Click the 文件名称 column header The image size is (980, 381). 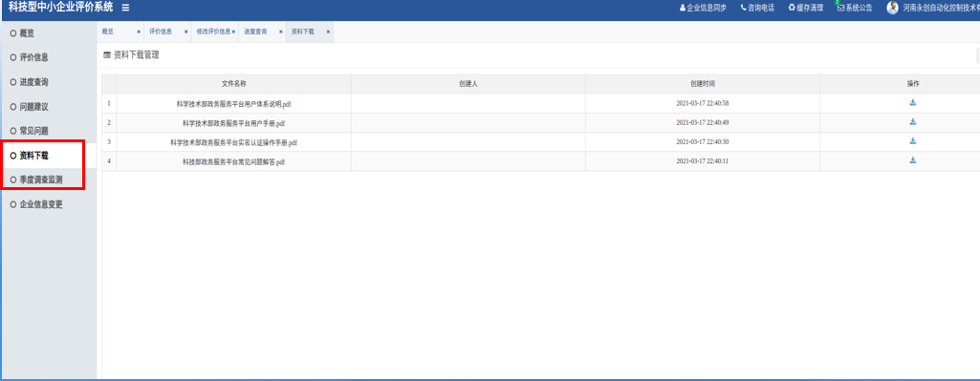[233, 84]
